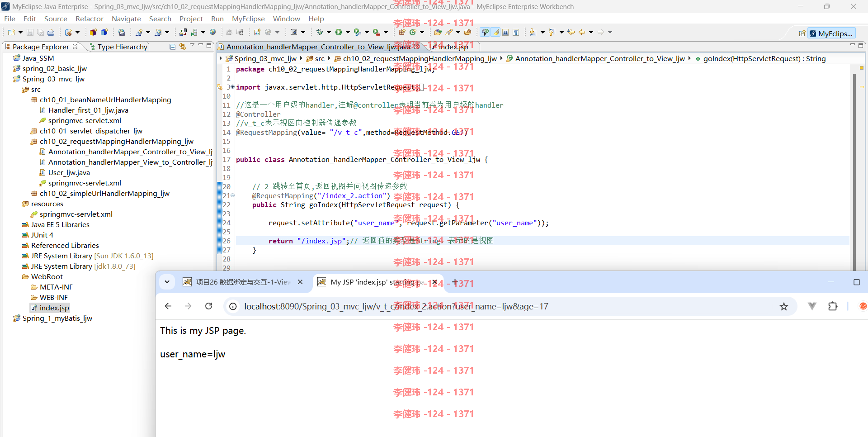
Task: Open dropdown next to New Java Class icon
Action: pyautogui.click(x=422, y=32)
